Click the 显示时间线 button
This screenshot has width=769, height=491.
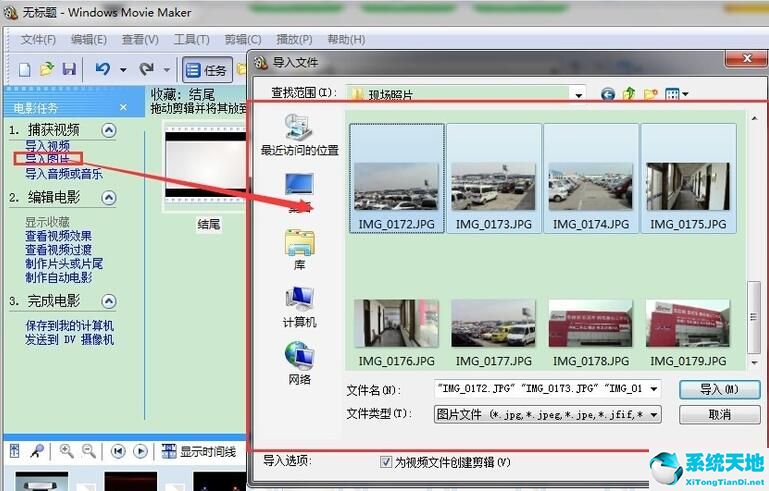[199, 451]
